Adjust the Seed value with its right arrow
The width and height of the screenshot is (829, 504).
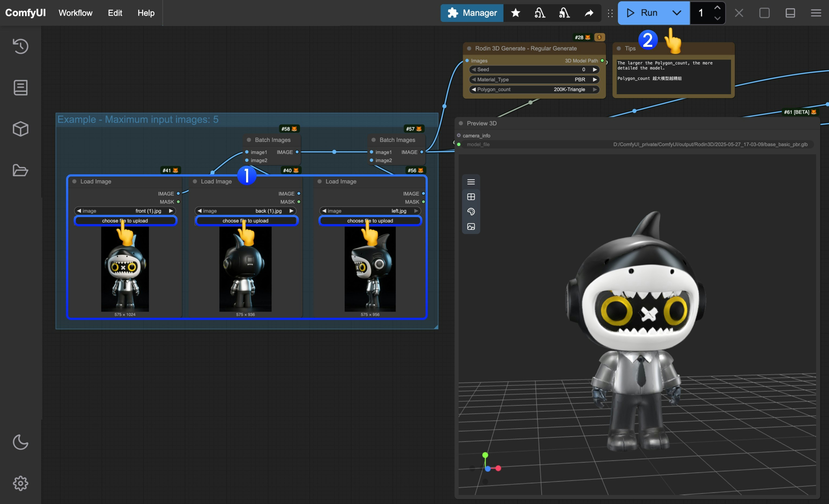click(x=595, y=69)
